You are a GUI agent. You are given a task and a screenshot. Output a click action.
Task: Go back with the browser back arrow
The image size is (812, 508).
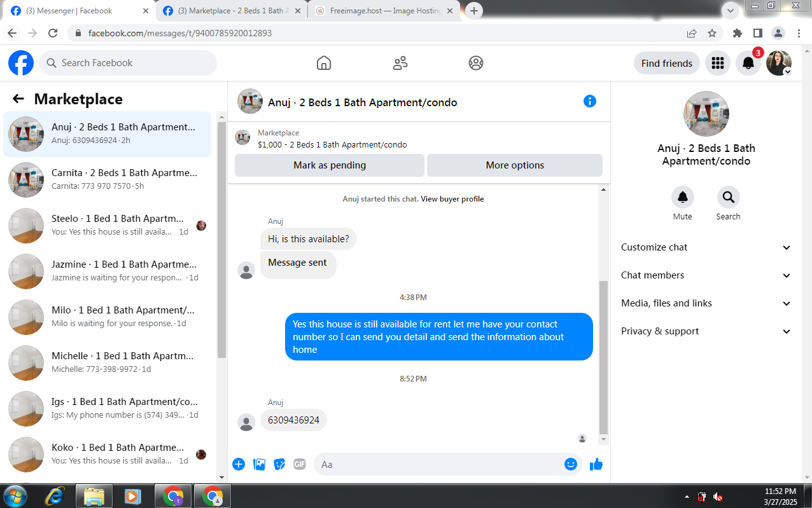12,33
